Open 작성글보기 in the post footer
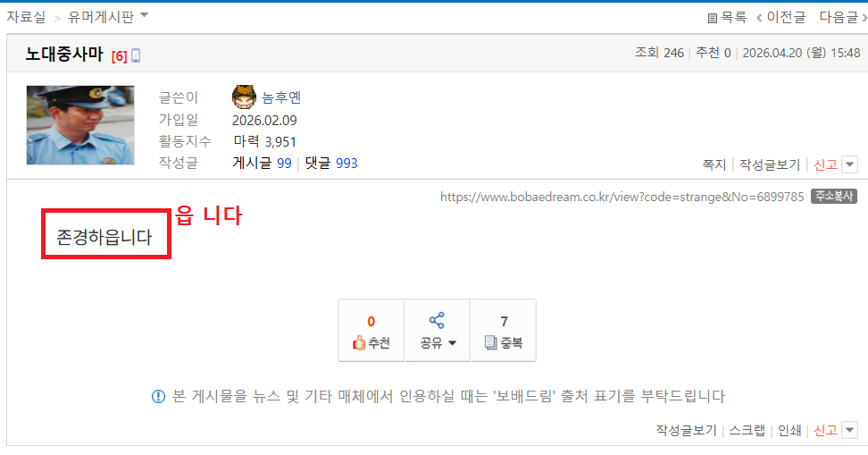The height and width of the screenshot is (455, 868). click(x=686, y=430)
